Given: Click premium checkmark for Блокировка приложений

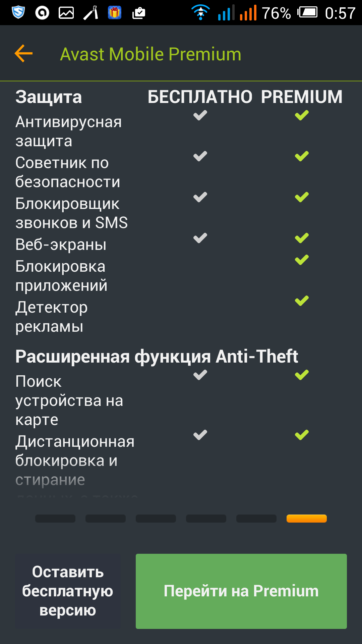Looking at the screenshot, I should pyautogui.click(x=302, y=260).
